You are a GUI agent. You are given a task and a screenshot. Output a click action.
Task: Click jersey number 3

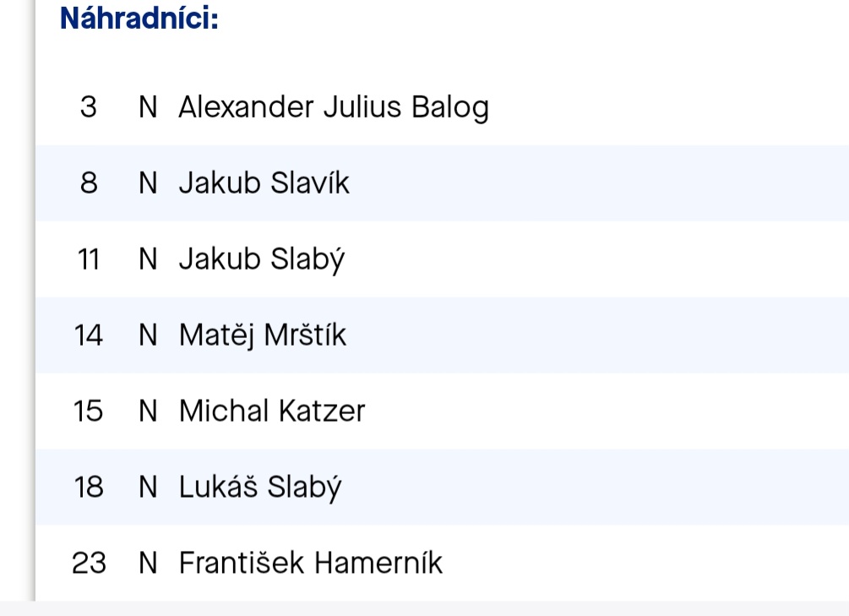(x=88, y=107)
